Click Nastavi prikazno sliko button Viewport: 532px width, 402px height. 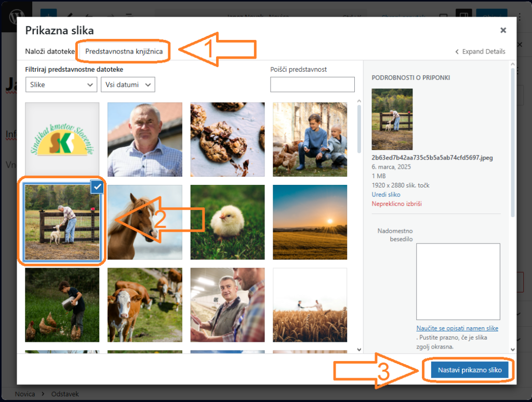pyautogui.click(x=469, y=370)
